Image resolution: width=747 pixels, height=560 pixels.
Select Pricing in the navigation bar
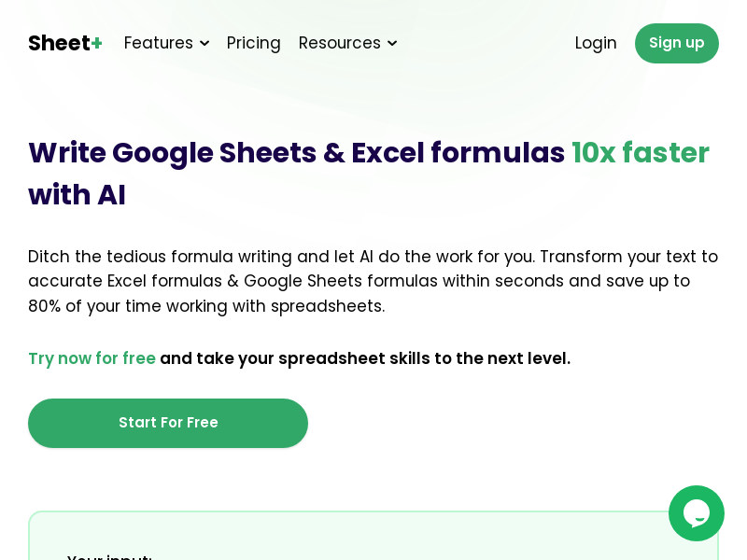(253, 43)
